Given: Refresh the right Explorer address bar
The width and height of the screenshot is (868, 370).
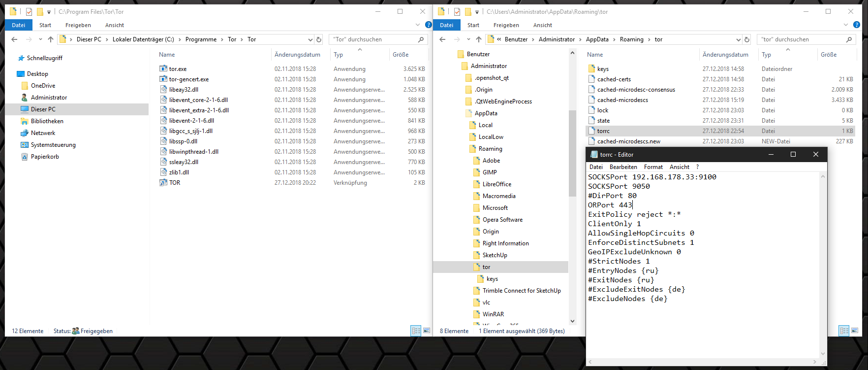Looking at the screenshot, I should (747, 39).
